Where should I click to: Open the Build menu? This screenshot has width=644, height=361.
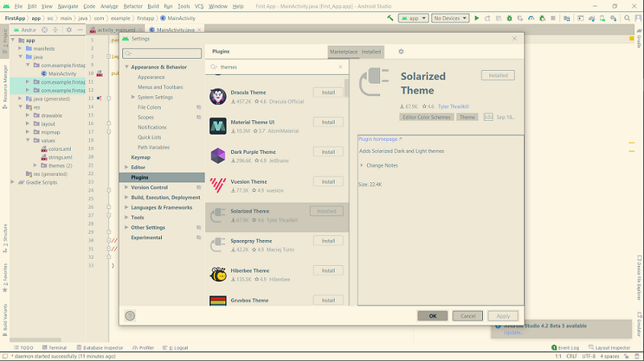153,6
